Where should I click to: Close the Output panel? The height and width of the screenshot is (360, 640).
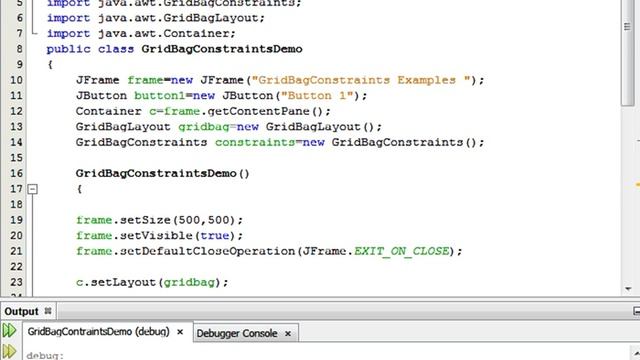(48, 311)
